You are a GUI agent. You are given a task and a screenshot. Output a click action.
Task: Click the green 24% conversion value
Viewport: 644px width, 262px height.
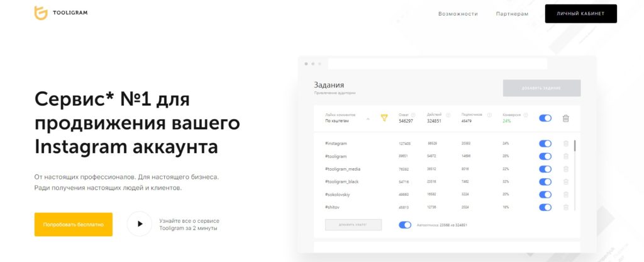[506, 122]
